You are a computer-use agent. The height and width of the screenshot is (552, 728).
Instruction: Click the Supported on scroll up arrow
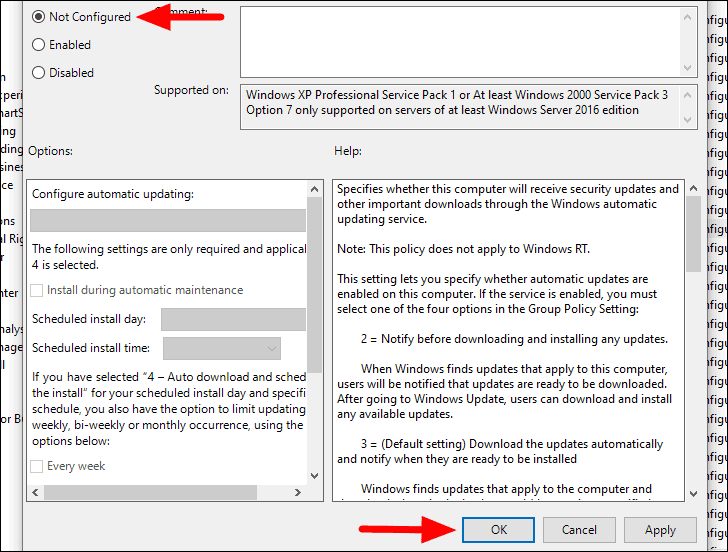pyautogui.click(x=688, y=95)
